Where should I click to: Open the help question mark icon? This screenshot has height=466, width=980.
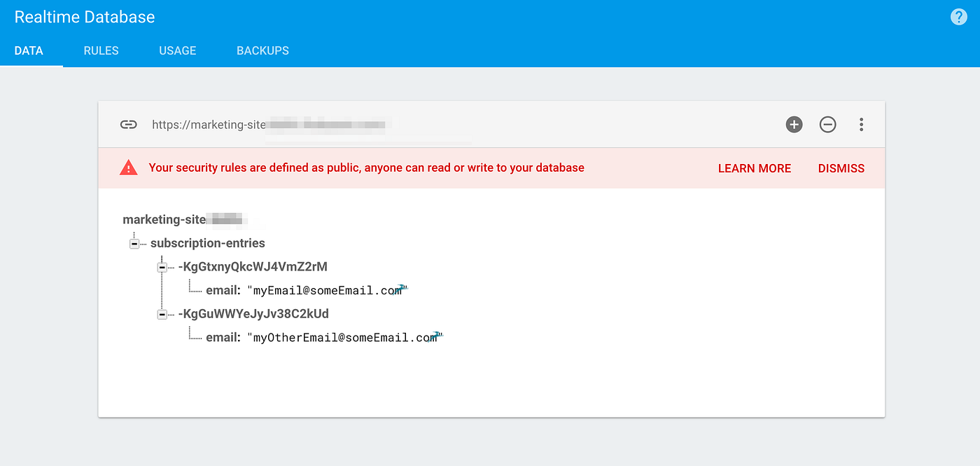pyautogui.click(x=958, y=17)
